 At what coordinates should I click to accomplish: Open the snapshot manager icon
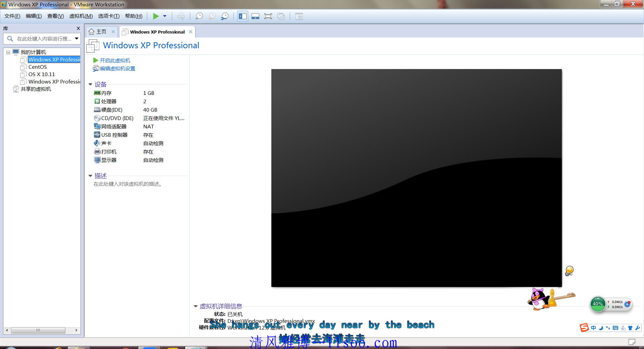[x=225, y=16]
